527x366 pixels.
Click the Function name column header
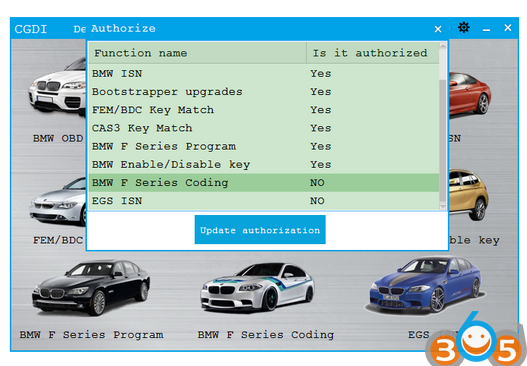pyautogui.click(x=198, y=53)
